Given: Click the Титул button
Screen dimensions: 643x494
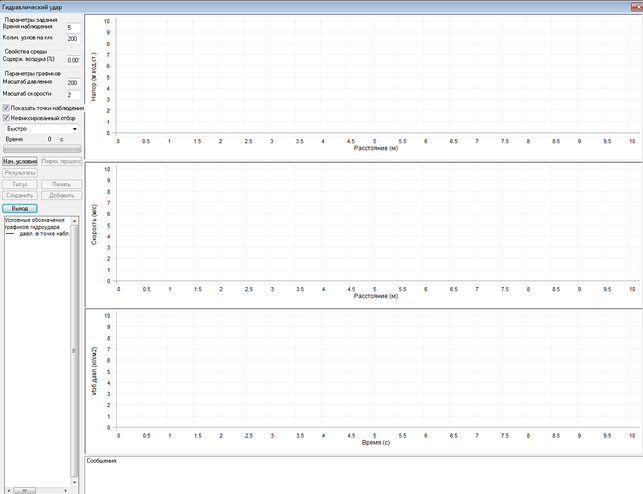Looking at the screenshot, I should coord(20,185).
